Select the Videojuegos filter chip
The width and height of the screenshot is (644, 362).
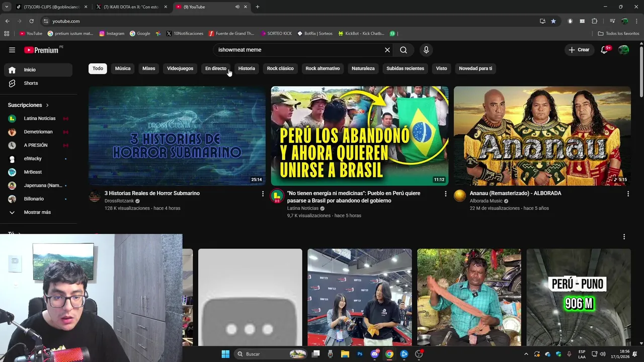click(180, 68)
